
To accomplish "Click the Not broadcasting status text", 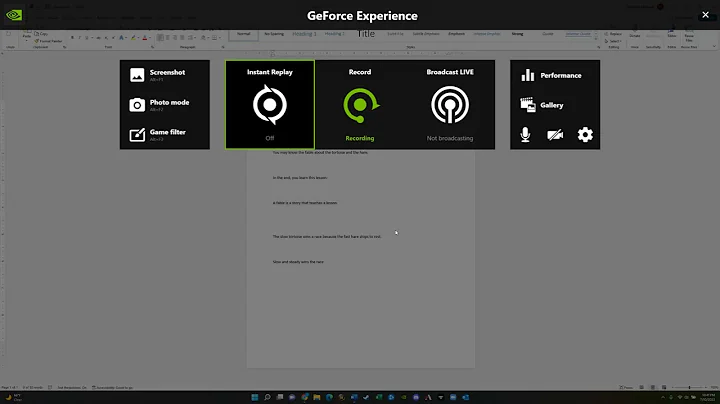I will click(x=450, y=138).
